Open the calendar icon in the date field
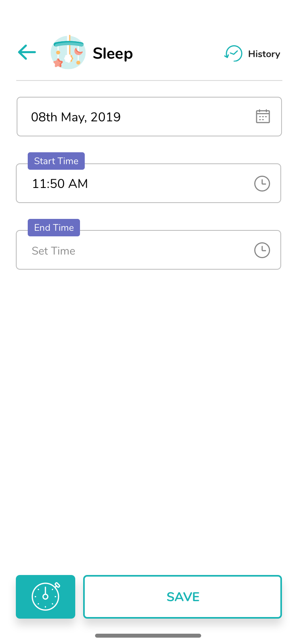Image resolution: width=297 pixels, height=644 pixels. 263,117
